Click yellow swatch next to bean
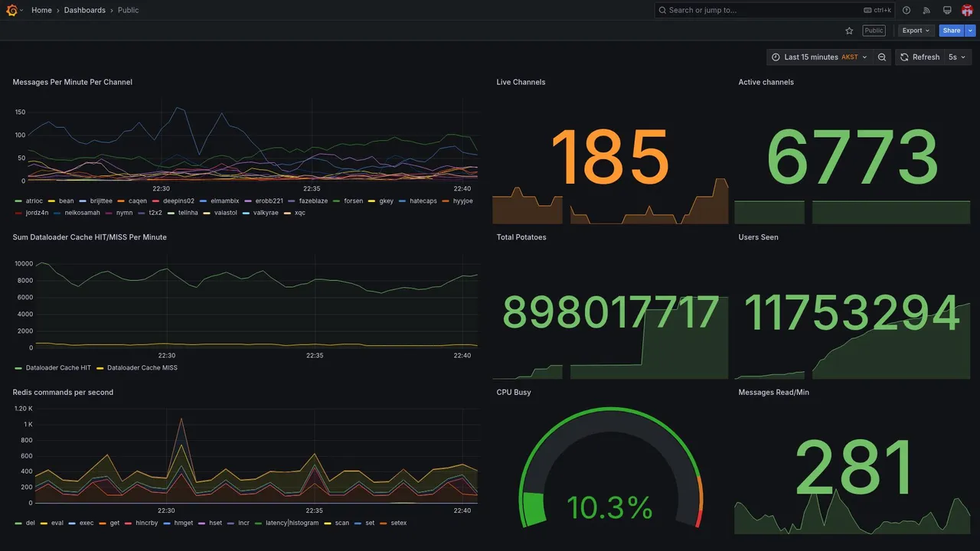The image size is (980, 551). coord(51,201)
